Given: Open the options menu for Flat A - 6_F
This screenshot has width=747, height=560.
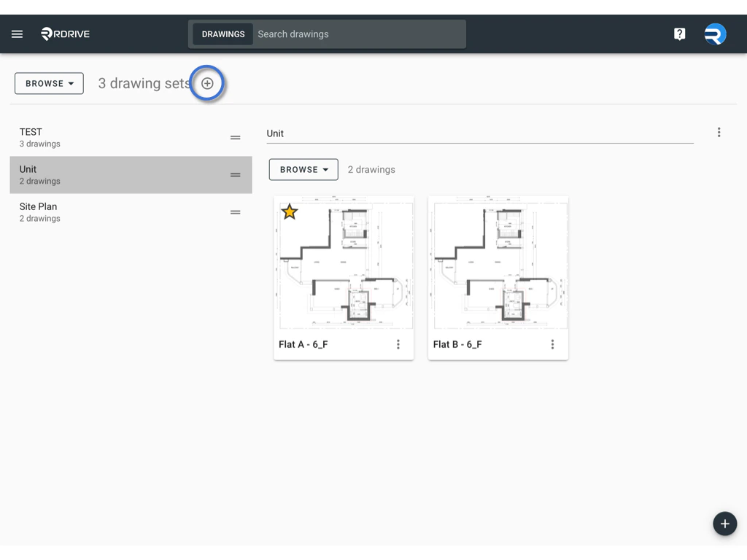Looking at the screenshot, I should 398,344.
